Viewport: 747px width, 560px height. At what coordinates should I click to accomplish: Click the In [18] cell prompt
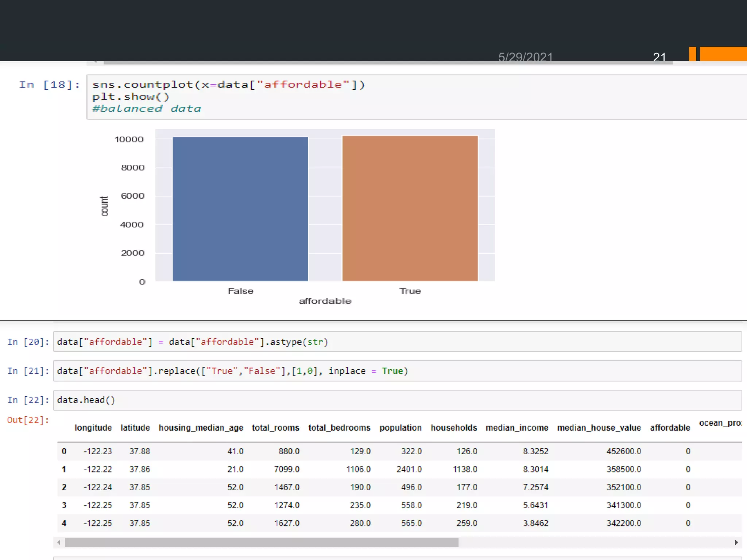49,85
